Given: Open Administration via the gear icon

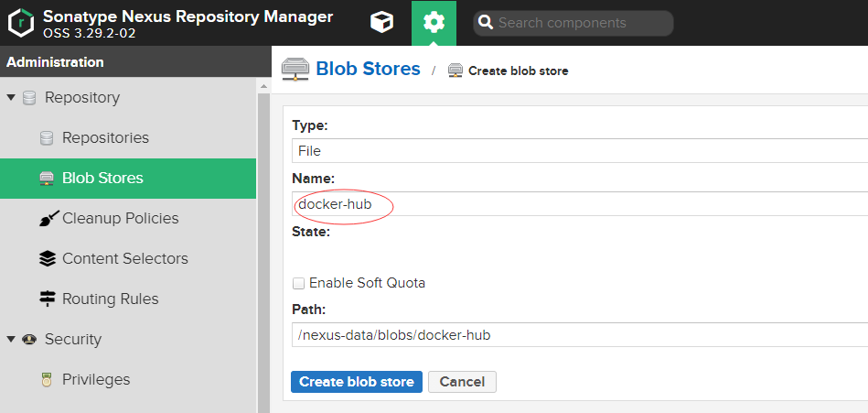Looking at the screenshot, I should [x=434, y=23].
